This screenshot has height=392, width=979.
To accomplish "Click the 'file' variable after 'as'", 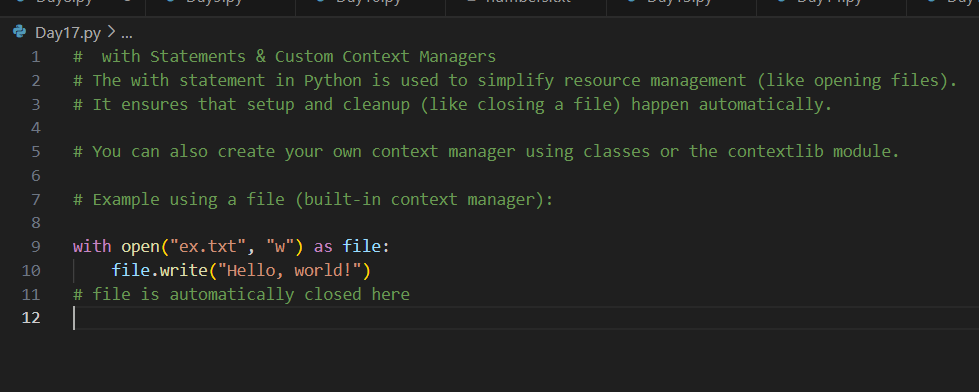I will (x=362, y=247).
